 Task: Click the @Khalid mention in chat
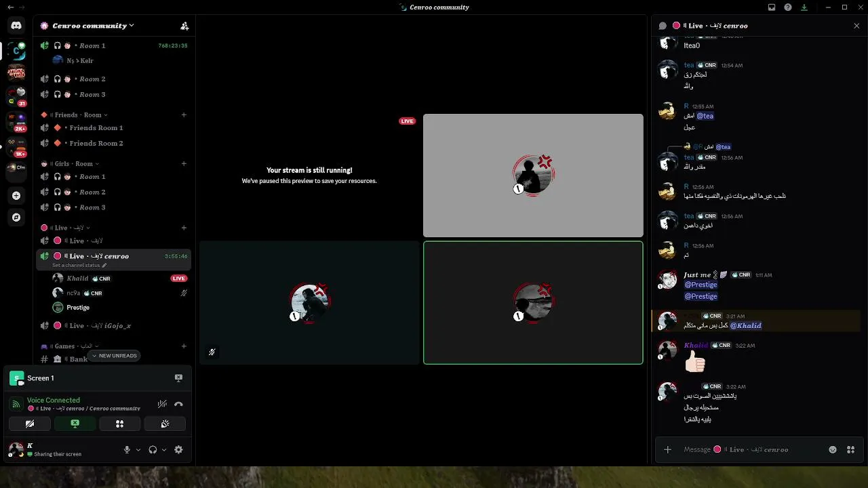[x=745, y=325]
